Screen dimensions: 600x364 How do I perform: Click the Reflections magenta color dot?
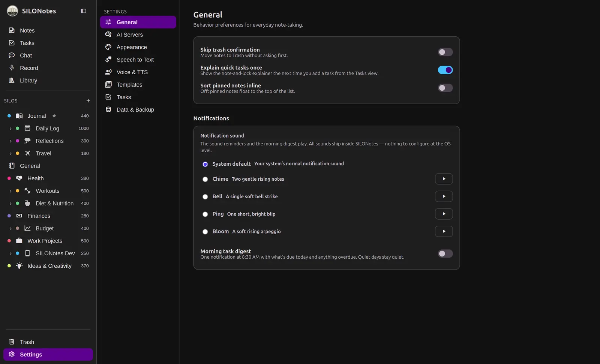pyautogui.click(x=17, y=141)
